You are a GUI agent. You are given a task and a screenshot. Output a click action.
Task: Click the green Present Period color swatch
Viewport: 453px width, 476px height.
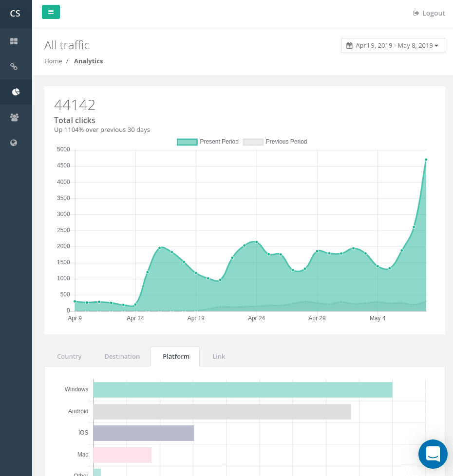[187, 142]
